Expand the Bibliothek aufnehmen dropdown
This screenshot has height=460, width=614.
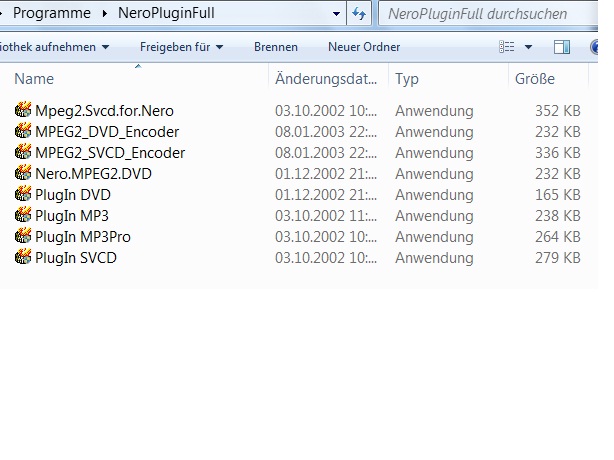[x=105, y=47]
